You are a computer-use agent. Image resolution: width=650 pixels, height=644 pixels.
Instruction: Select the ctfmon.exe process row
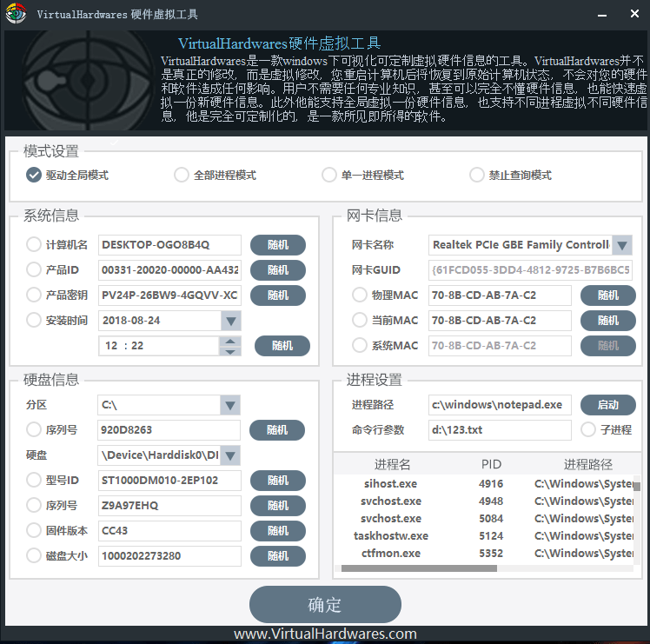[484, 554]
